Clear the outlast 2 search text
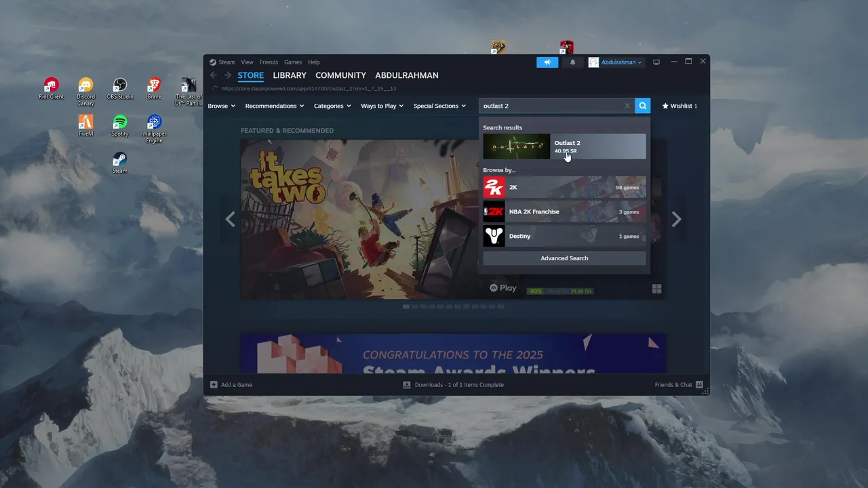Viewport: 868px width, 488px height. 627,106
